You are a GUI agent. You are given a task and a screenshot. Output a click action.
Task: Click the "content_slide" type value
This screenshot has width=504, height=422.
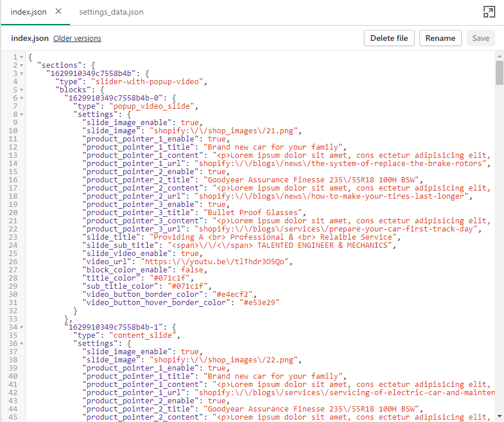142,335
